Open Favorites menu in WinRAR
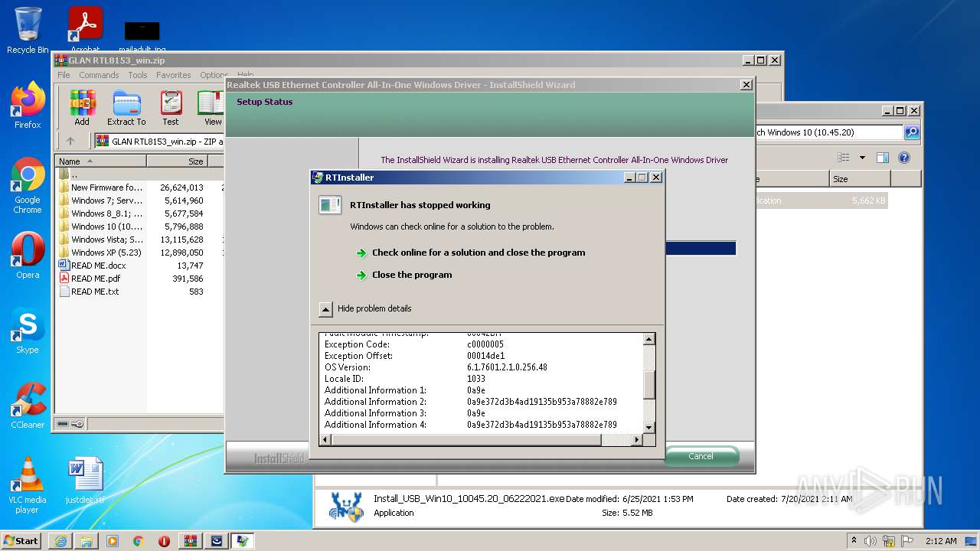 click(x=174, y=75)
